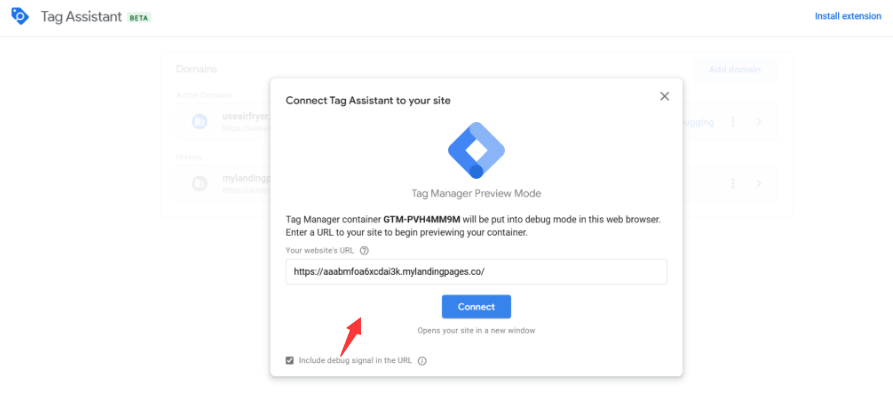Click the useairfryer active domain icon
This screenshot has height=402, width=893.
click(200, 122)
